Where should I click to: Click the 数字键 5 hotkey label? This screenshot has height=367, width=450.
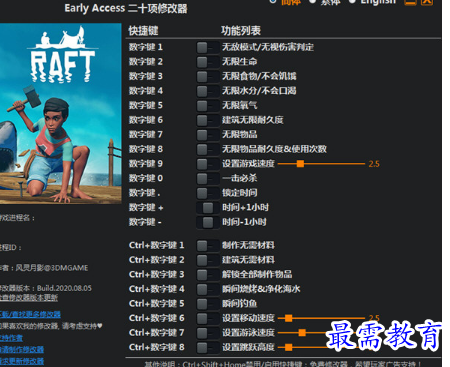point(146,105)
